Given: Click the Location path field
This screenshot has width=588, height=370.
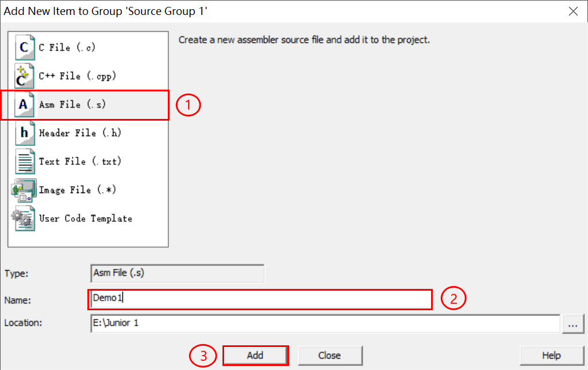Looking at the screenshot, I should (325, 323).
